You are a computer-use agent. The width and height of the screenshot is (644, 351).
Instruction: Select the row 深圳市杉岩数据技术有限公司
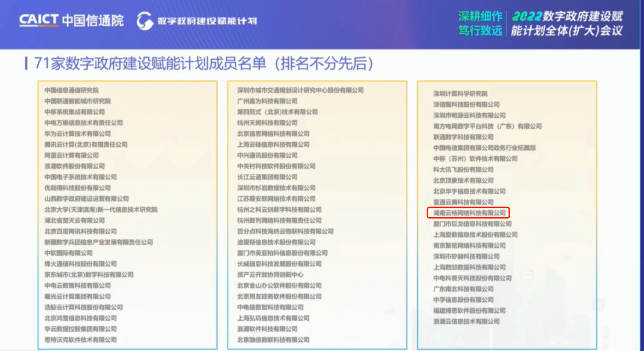(276, 188)
